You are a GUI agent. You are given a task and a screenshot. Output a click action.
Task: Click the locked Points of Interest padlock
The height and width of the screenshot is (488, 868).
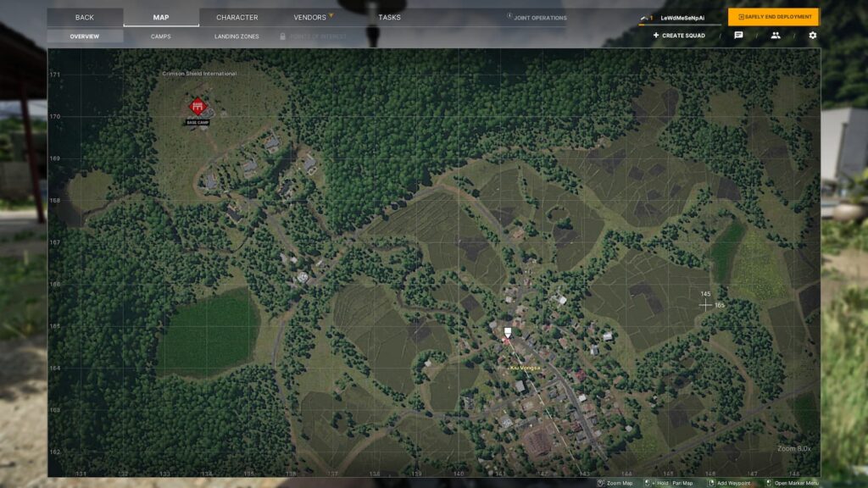tap(282, 36)
